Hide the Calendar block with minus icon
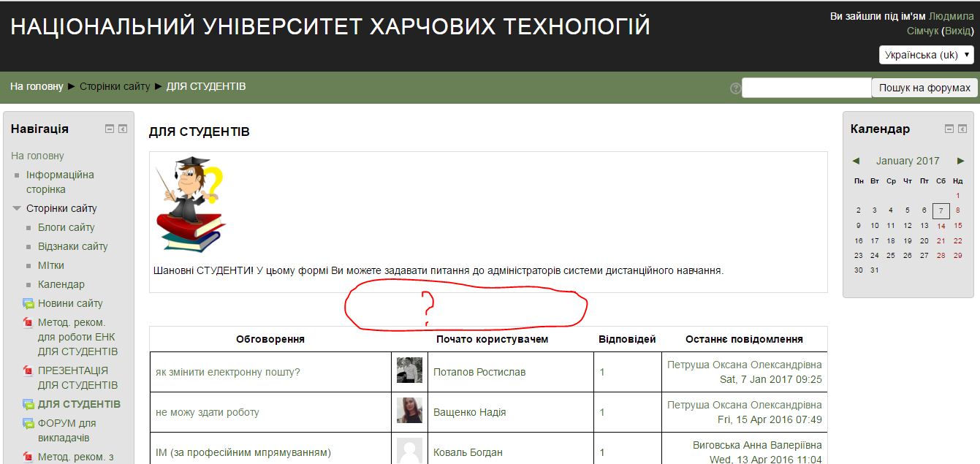Viewport: 980px width, 464px height. pyautogui.click(x=949, y=129)
